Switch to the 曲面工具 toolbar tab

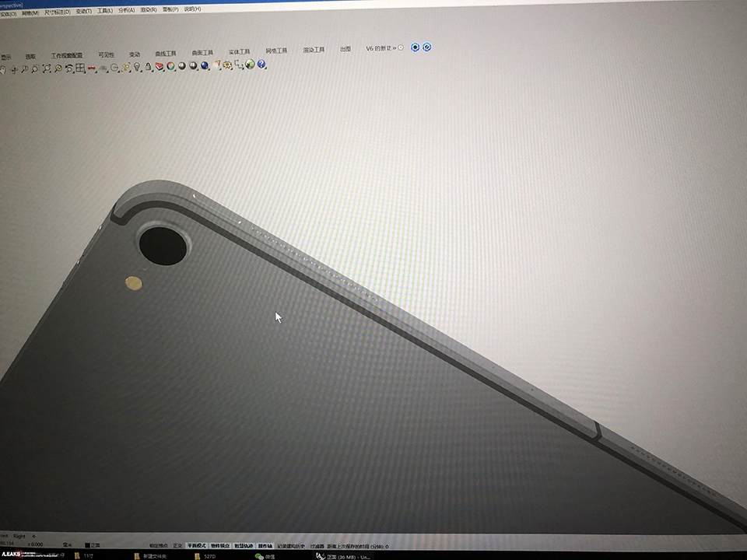pyautogui.click(x=202, y=52)
